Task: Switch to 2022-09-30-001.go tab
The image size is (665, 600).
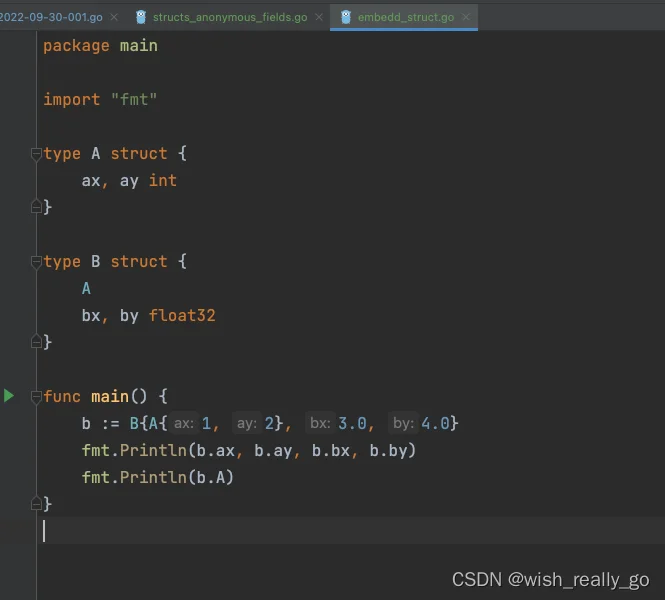Action: pos(51,17)
